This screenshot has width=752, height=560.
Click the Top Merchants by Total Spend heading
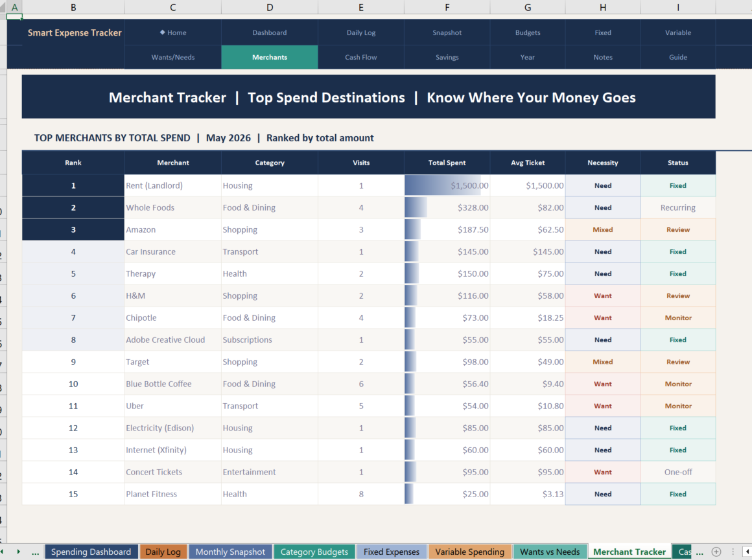[x=204, y=138]
